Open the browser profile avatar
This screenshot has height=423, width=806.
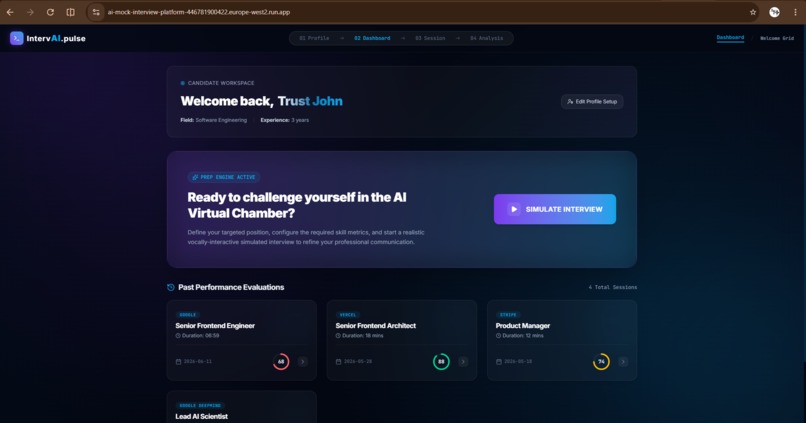point(774,12)
